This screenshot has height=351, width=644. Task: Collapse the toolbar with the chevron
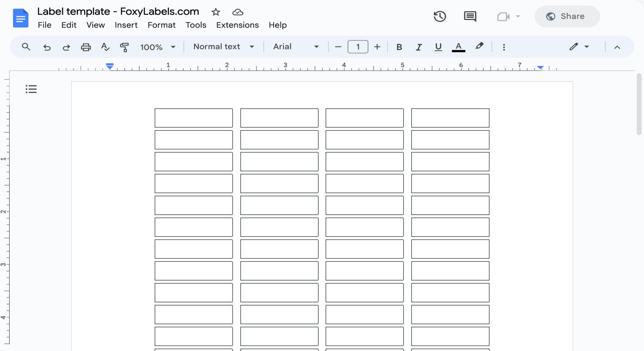click(x=616, y=48)
